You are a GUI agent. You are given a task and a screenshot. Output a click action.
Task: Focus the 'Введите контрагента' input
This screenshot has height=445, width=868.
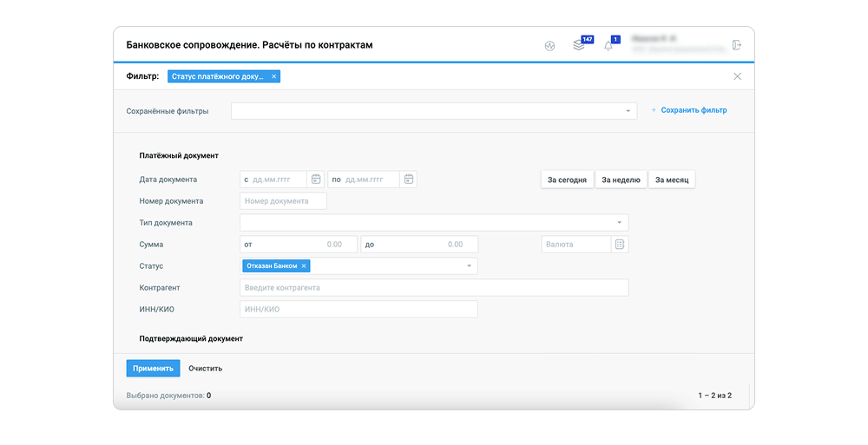tap(434, 288)
